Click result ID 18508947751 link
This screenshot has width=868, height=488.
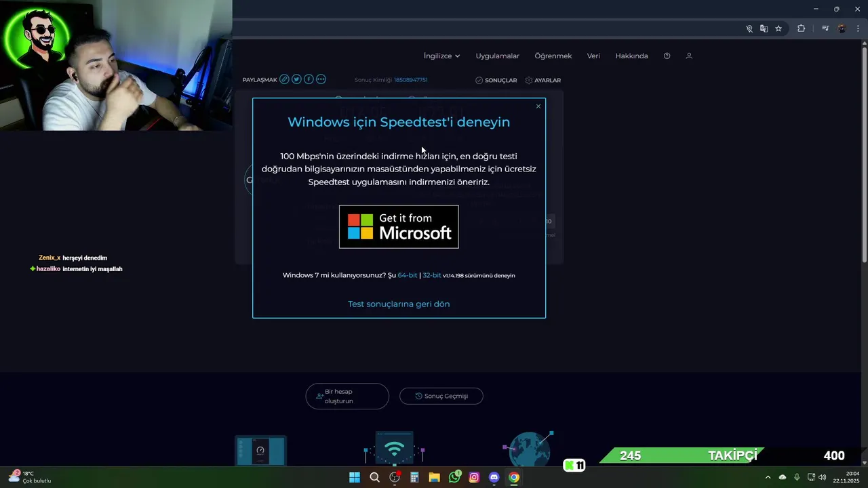click(x=410, y=80)
